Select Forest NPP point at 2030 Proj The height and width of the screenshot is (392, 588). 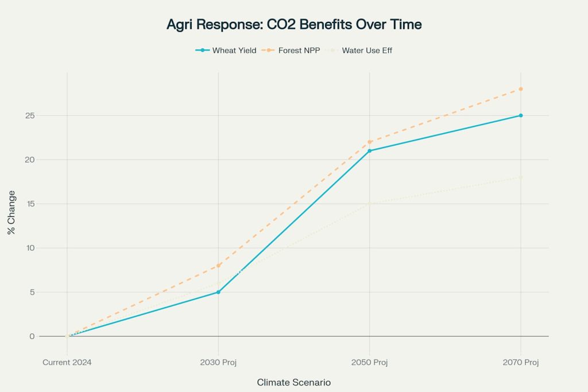pos(218,265)
